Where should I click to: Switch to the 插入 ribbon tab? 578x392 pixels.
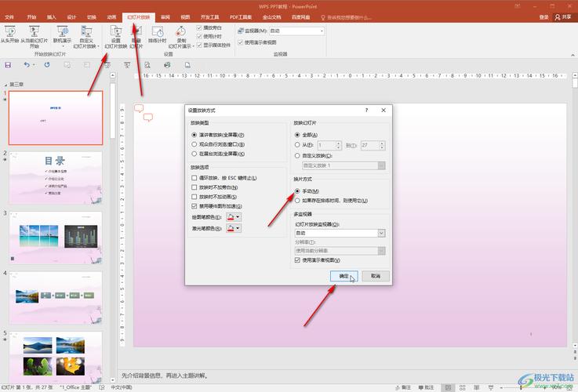tap(52, 16)
